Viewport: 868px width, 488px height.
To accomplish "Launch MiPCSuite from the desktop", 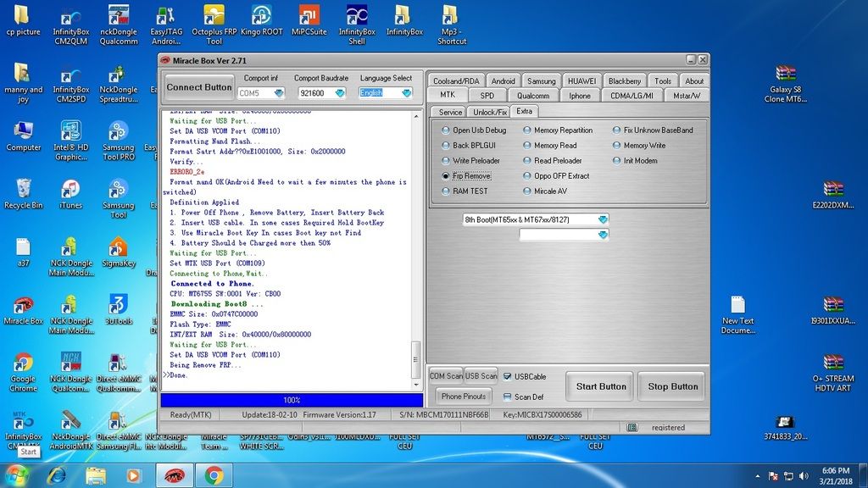I will [x=309, y=17].
